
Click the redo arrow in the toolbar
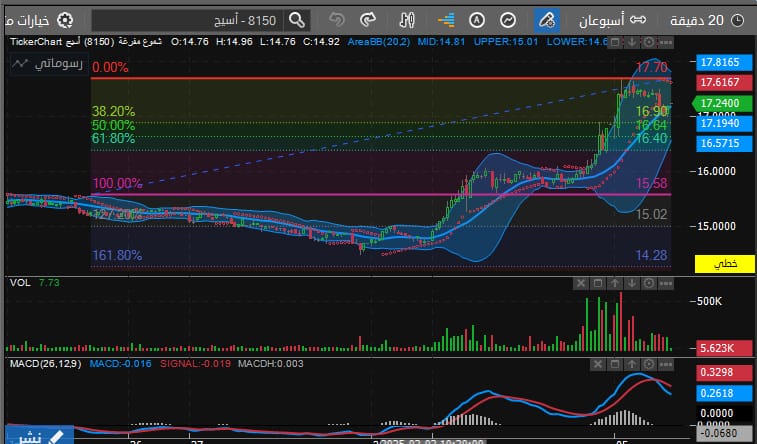pos(368,19)
